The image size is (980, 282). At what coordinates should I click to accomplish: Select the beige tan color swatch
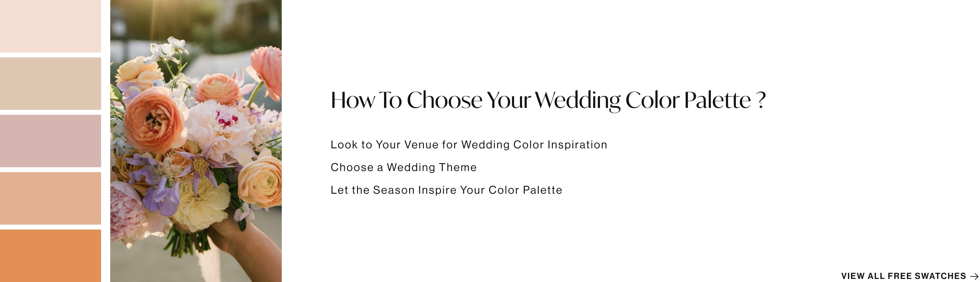[50, 83]
